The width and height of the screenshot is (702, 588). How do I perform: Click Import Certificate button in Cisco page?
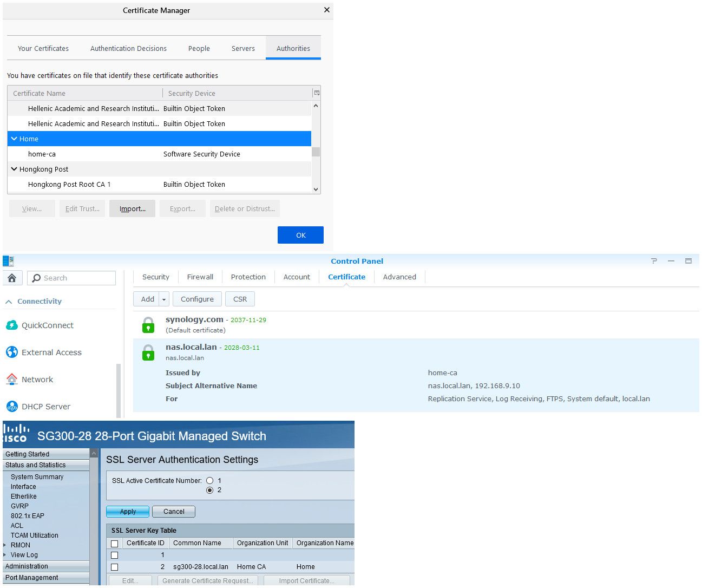pos(306,580)
